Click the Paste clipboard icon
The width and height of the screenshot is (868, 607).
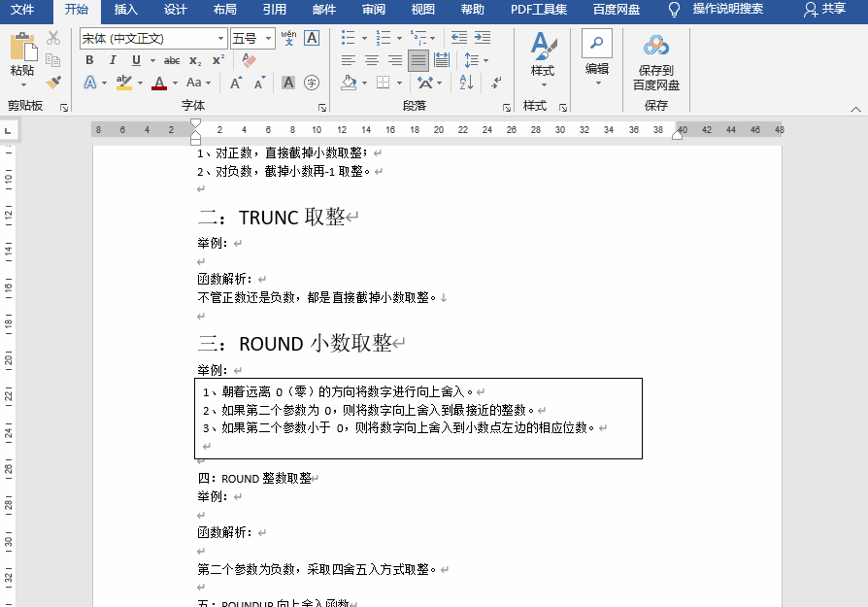22,47
